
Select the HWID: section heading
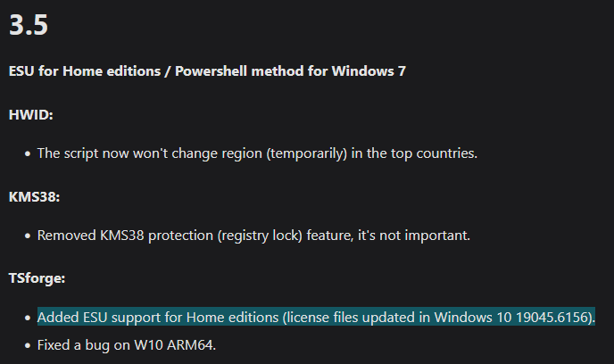tap(30, 115)
